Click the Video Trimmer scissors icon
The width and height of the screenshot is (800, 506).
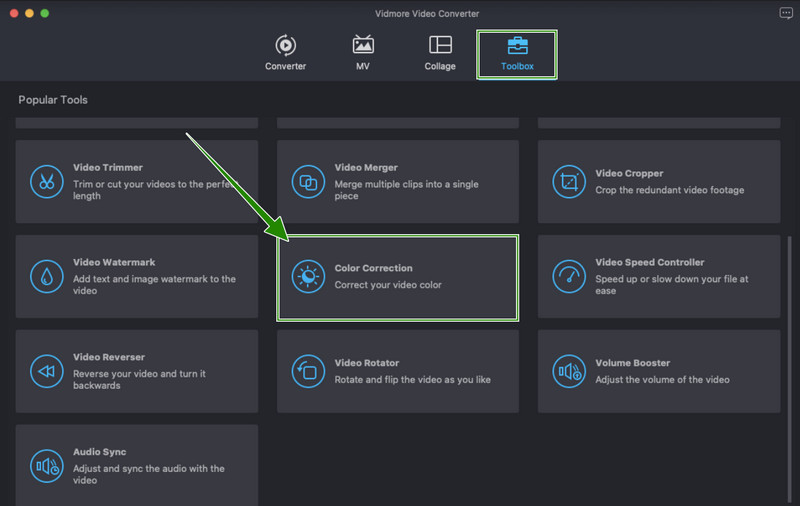coord(46,181)
